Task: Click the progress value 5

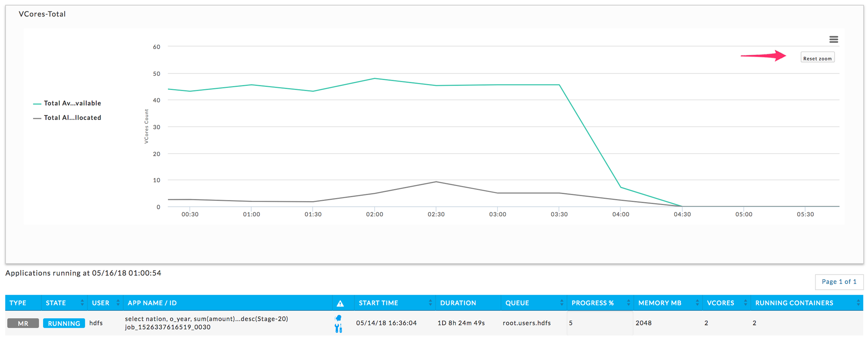Action: (x=571, y=323)
